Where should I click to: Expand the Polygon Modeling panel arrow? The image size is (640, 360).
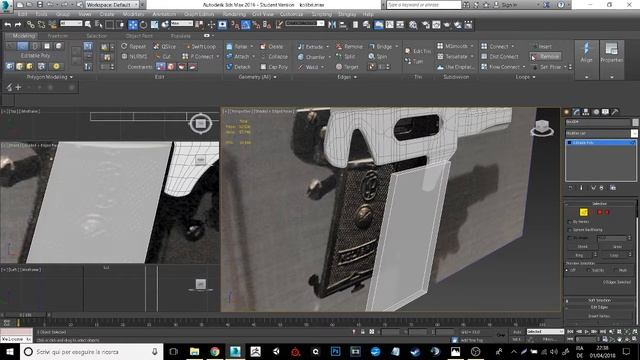click(71, 77)
